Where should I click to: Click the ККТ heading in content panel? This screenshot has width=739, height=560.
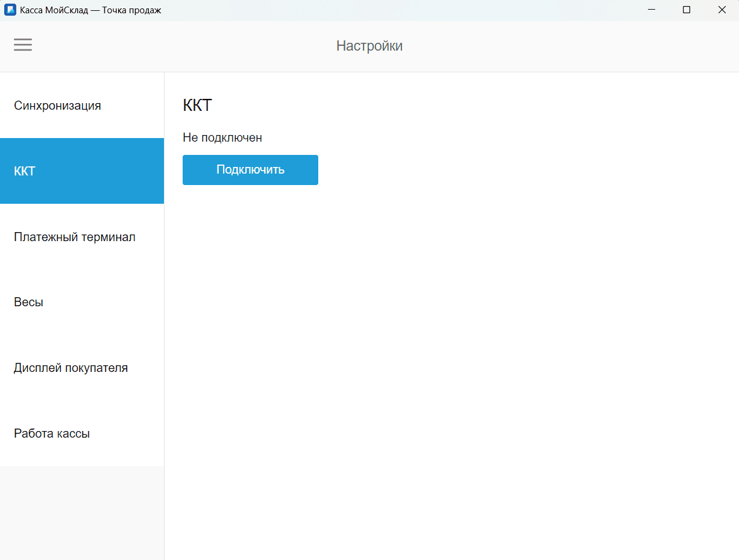click(x=197, y=105)
